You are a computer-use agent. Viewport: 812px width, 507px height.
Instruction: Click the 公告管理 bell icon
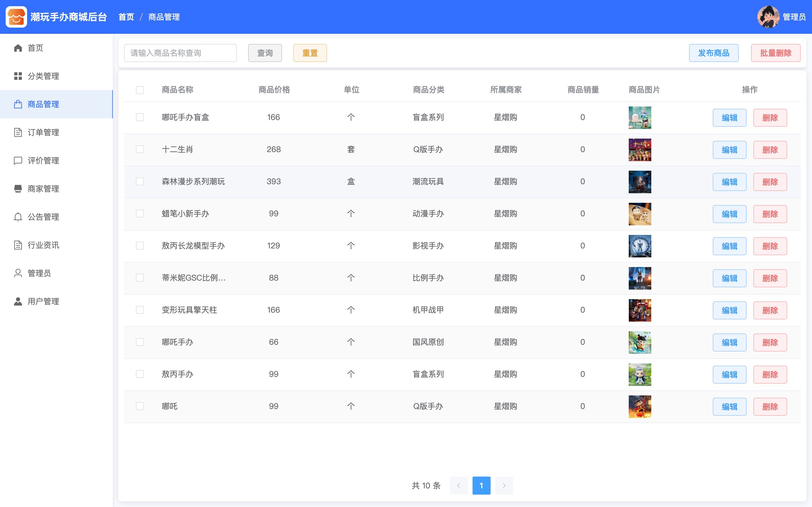coord(18,217)
